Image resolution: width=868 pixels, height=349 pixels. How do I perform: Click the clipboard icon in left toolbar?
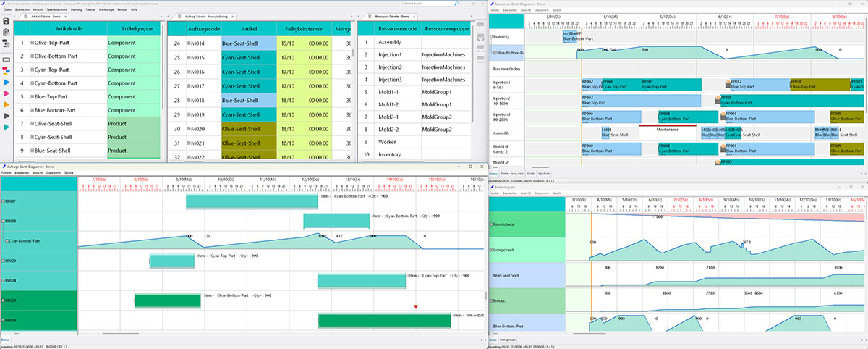pyautogui.click(x=7, y=33)
